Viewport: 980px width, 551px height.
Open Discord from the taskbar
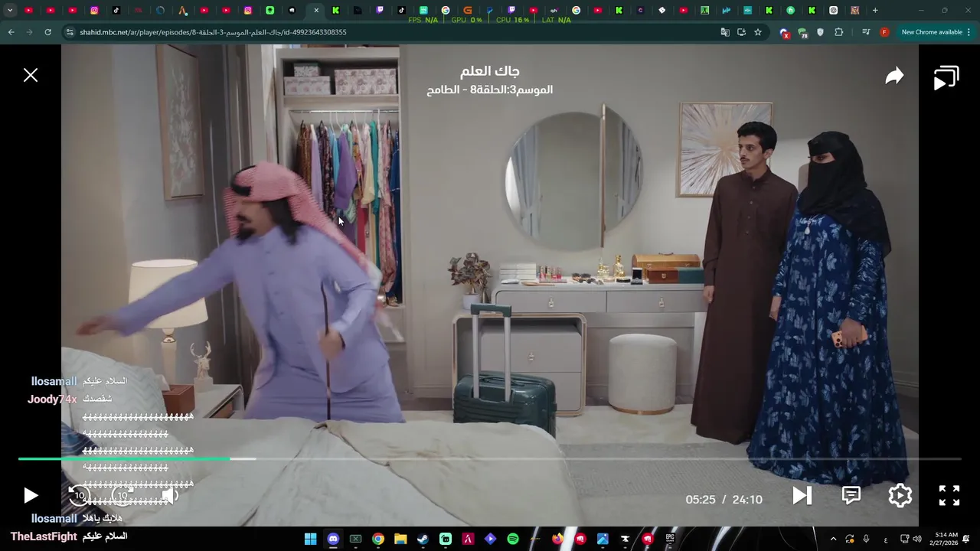click(333, 539)
